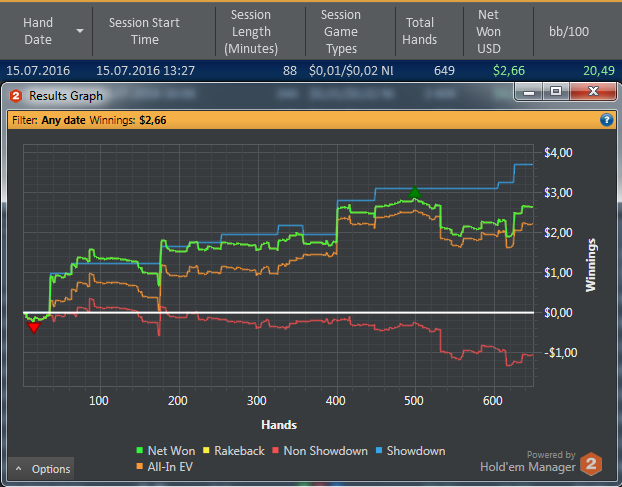622x487 pixels.
Task: Click the 500 hands x-axis label
Action: [414, 401]
